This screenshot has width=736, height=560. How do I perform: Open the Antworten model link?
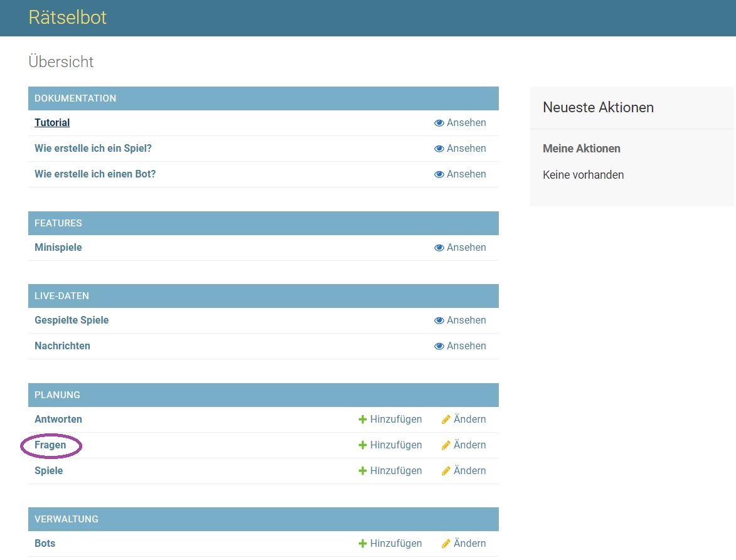58,420
